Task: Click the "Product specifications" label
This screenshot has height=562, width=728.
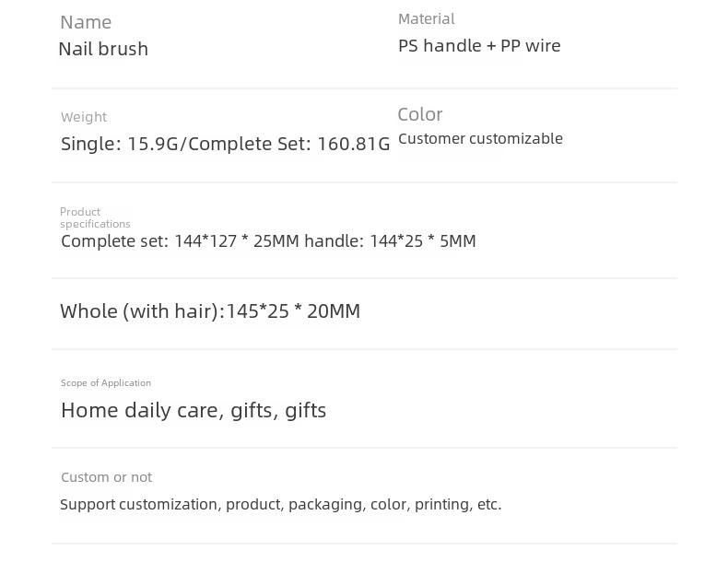Action: [95, 217]
